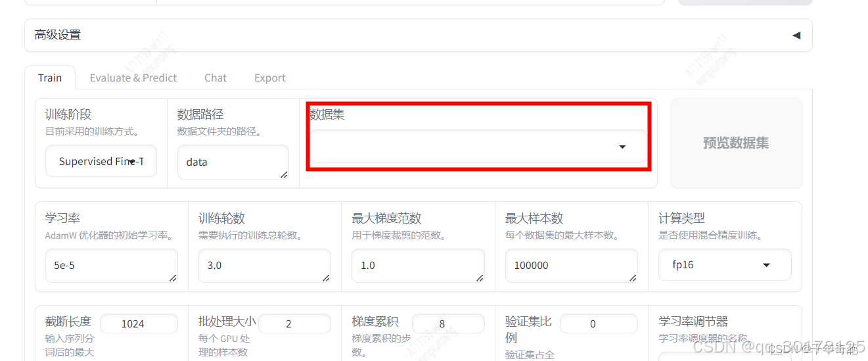Click the 截断长度 value box 1024
The image size is (868, 361).
click(139, 324)
